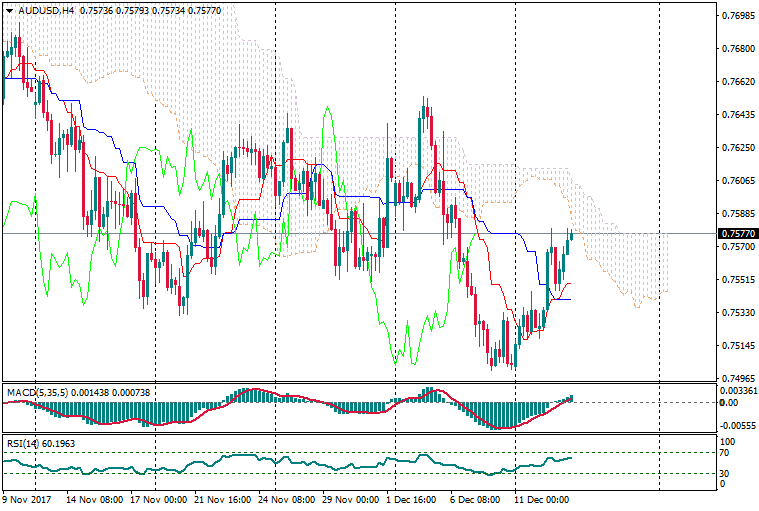Click the MACD 0.003361 scale value
The width and height of the screenshot is (759, 511).
pyautogui.click(x=739, y=390)
